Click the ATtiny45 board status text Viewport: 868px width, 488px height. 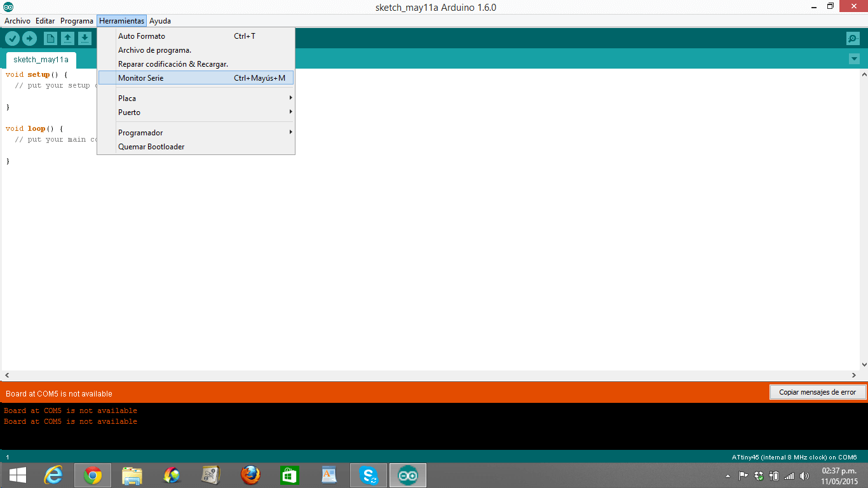click(794, 457)
